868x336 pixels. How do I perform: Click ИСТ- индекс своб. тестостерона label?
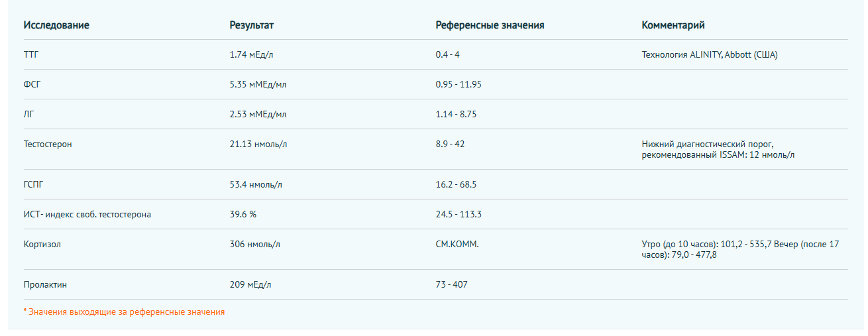87,214
